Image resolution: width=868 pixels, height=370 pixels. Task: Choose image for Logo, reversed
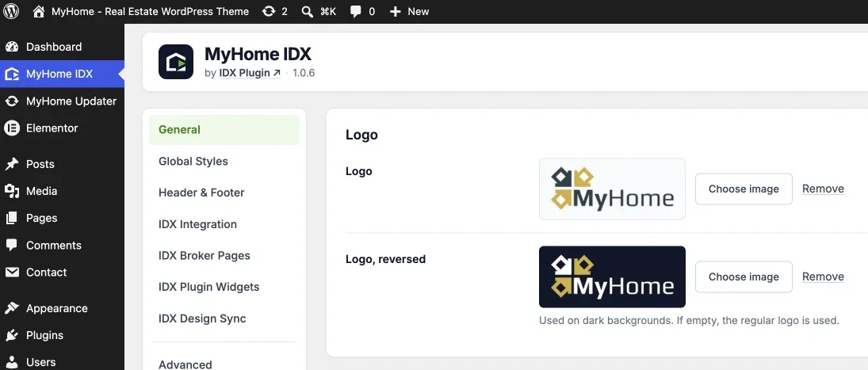(744, 277)
